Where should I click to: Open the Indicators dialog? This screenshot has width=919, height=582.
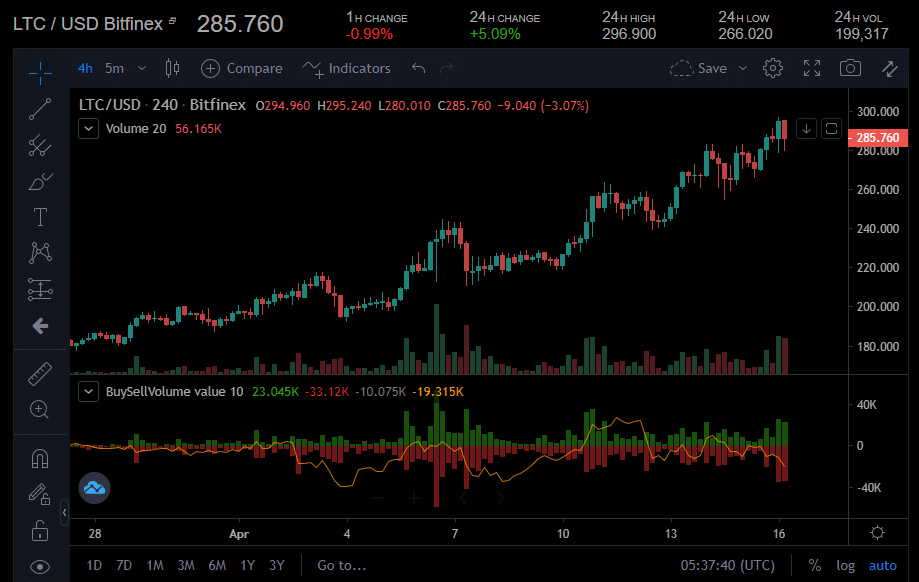pos(346,69)
